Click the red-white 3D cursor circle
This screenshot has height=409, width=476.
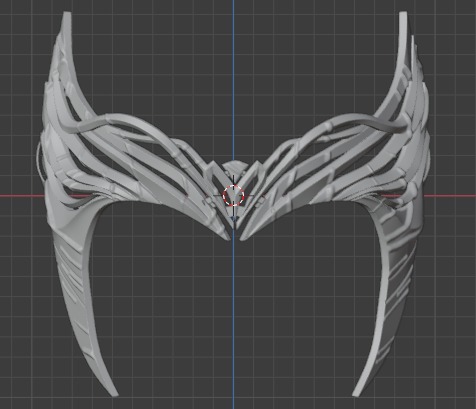[x=234, y=195]
